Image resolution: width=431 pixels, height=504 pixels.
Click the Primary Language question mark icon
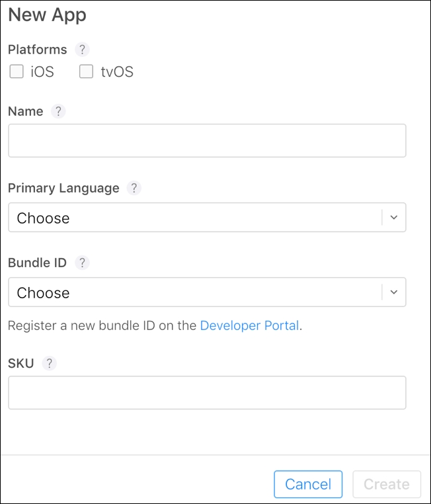[134, 188]
